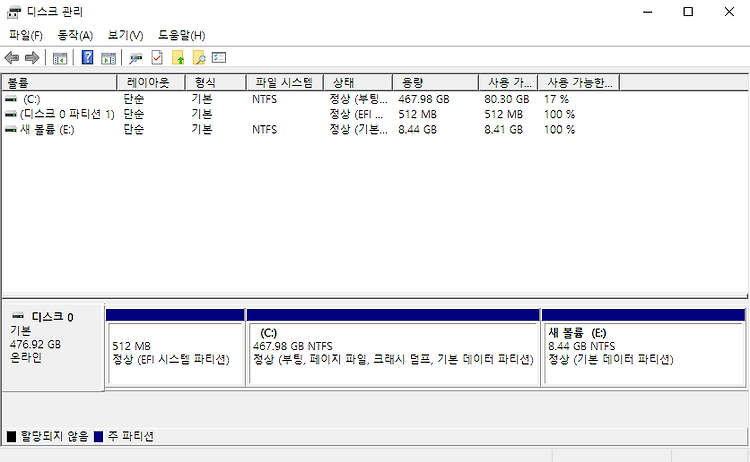Maximize the 디스크 관리 window
Image resolution: width=750 pixels, height=462 pixels.
[688, 12]
